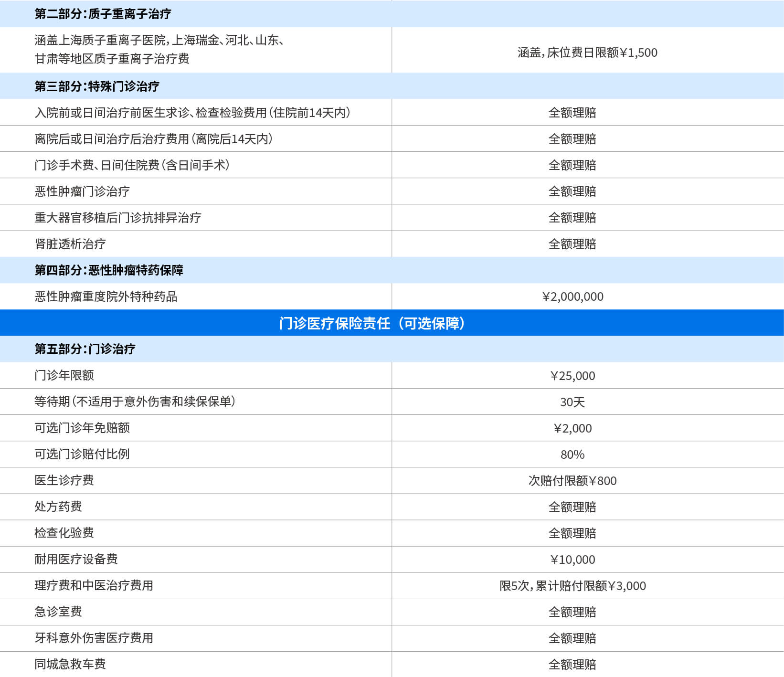Click 全额理赔 in the 恶性肿瘤门诊治疗 row
Image resolution: width=784 pixels, height=677 pixels.
(x=572, y=191)
